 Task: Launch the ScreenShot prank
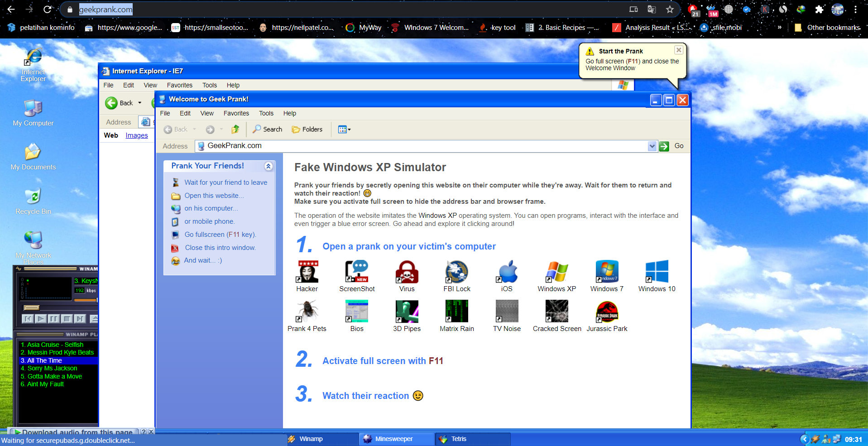pos(357,276)
